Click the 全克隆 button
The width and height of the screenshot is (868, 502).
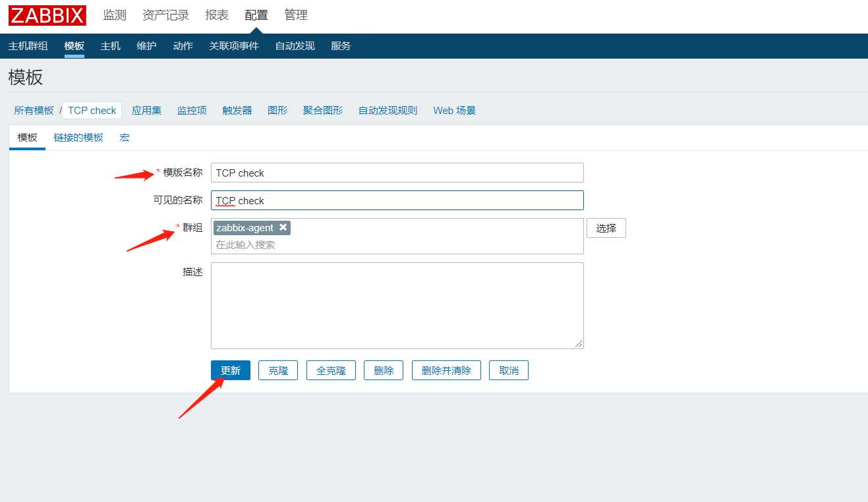tap(331, 370)
